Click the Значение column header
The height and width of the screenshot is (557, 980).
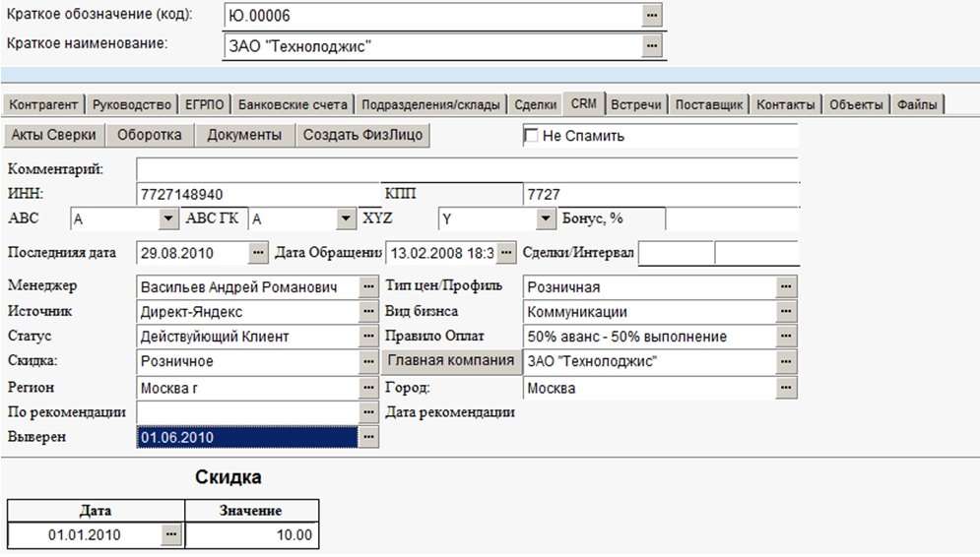(251, 510)
